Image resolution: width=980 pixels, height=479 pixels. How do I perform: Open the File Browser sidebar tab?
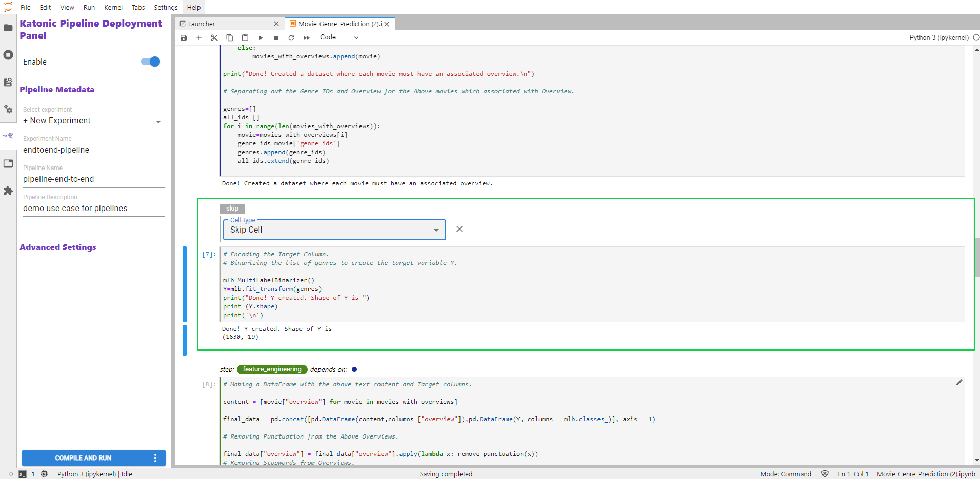[8, 28]
